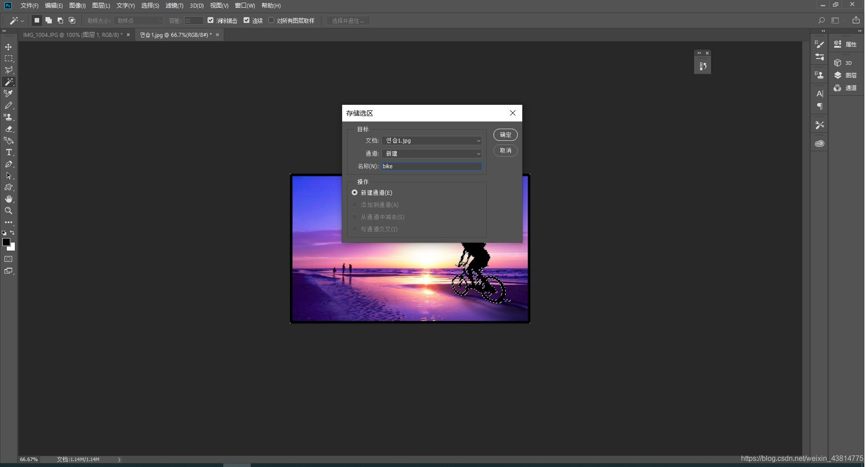
Task: Switch to the IMG_1004.JPG document tab
Action: pos(73,35)
